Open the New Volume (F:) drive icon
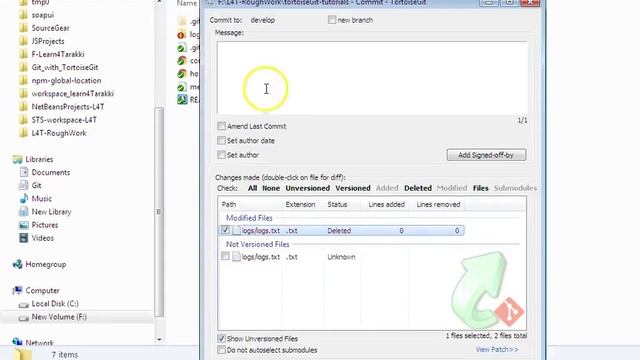Viewport: 640px width, 360px height. pyautogui.click(x=24, y=317)
